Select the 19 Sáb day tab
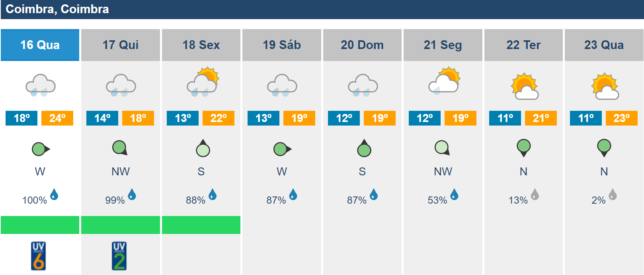This screenshot has height=275, width=644. pyautogui.click(x=282, y=45)
